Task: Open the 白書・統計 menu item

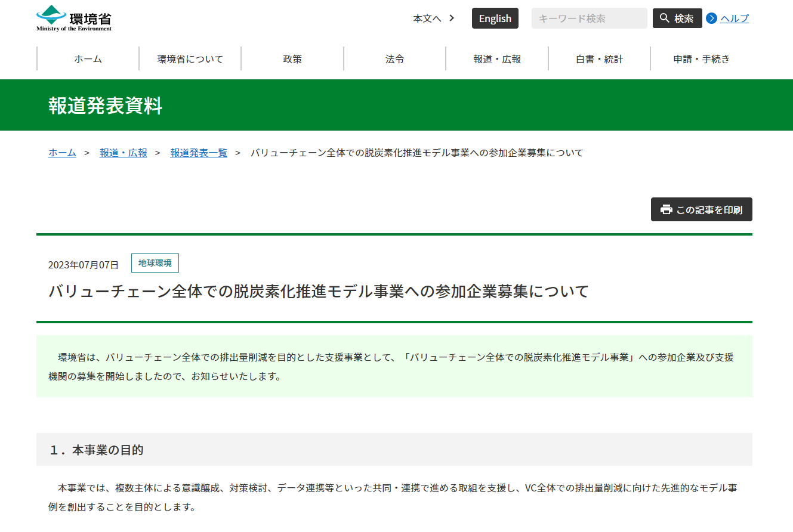Action: coord(599,58)
